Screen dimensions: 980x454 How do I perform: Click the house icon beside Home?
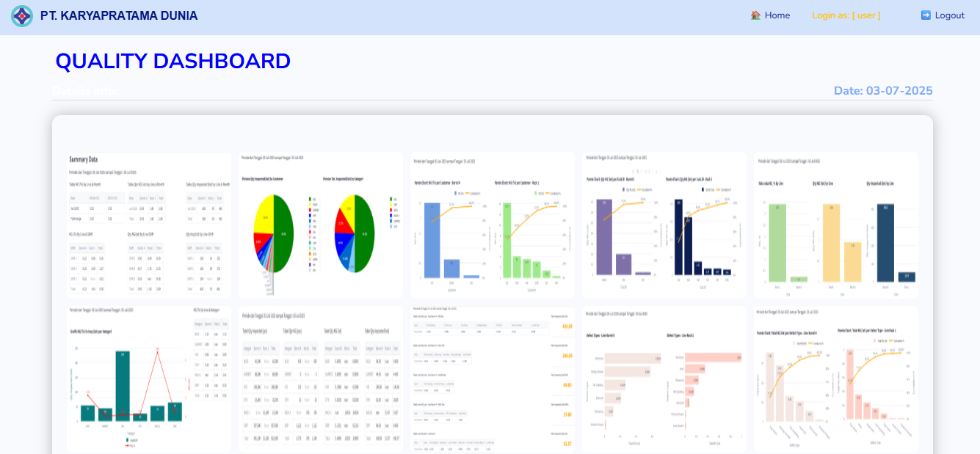[x=755, y=15]
